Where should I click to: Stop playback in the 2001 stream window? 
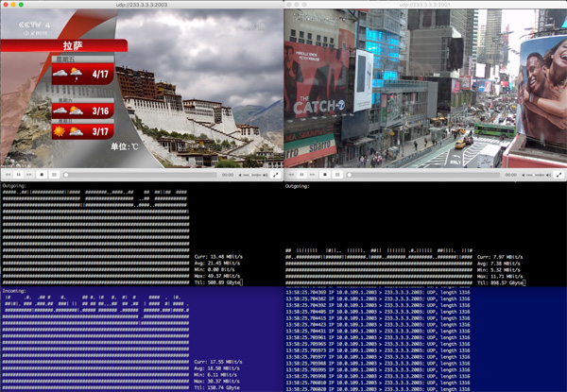click(x=325, y=175)
